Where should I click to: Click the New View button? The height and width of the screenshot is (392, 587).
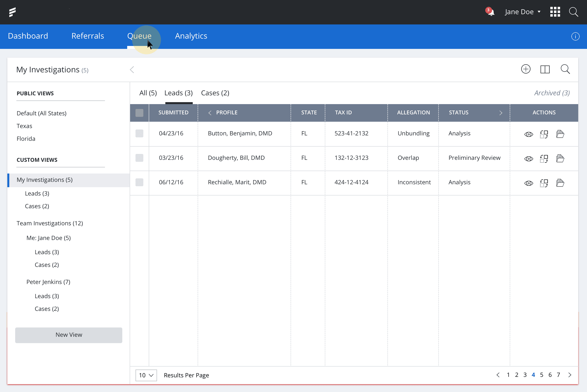(x=68, y=335)
